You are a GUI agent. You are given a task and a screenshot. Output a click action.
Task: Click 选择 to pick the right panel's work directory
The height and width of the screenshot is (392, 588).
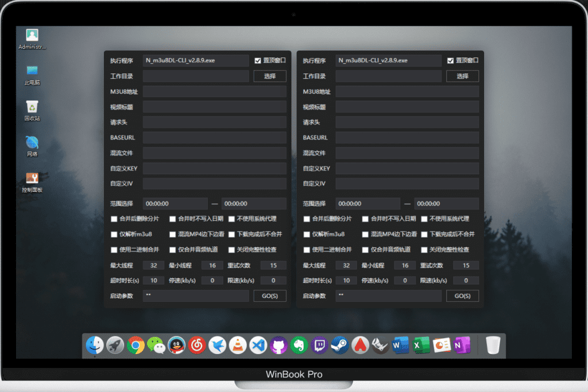coord(463,76)
